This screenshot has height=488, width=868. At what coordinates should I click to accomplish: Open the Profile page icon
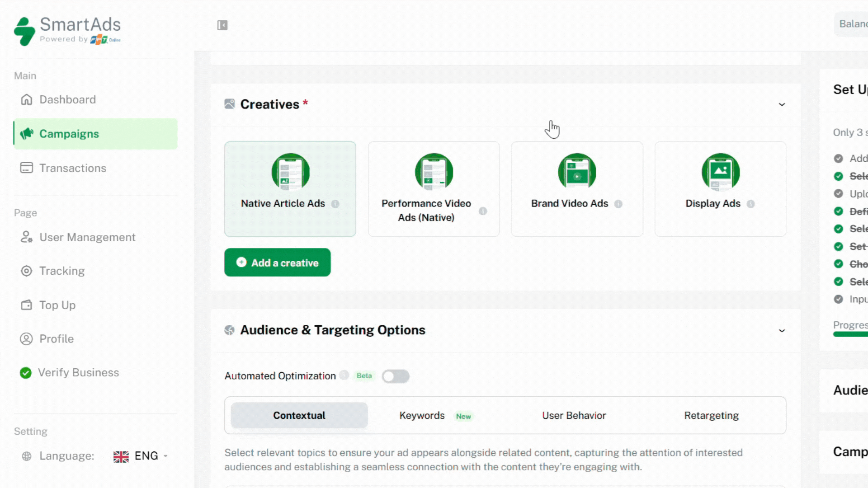(x=26, y=338)
